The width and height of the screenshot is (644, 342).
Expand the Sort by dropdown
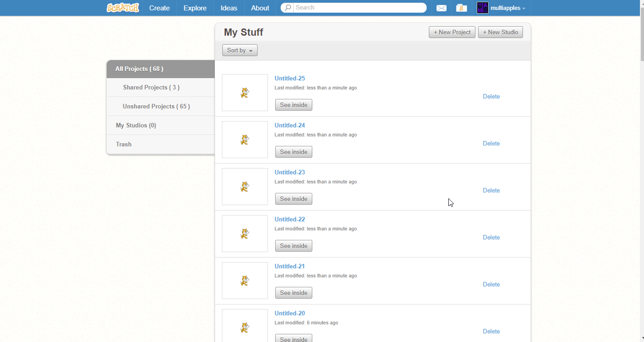click(240, 50)
